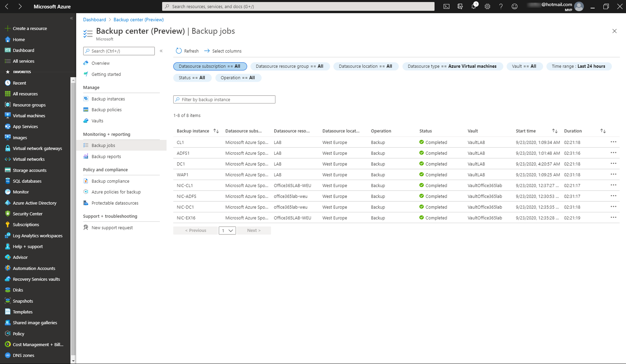
Task: Click the account avatar picture
Action: point(579,6)
